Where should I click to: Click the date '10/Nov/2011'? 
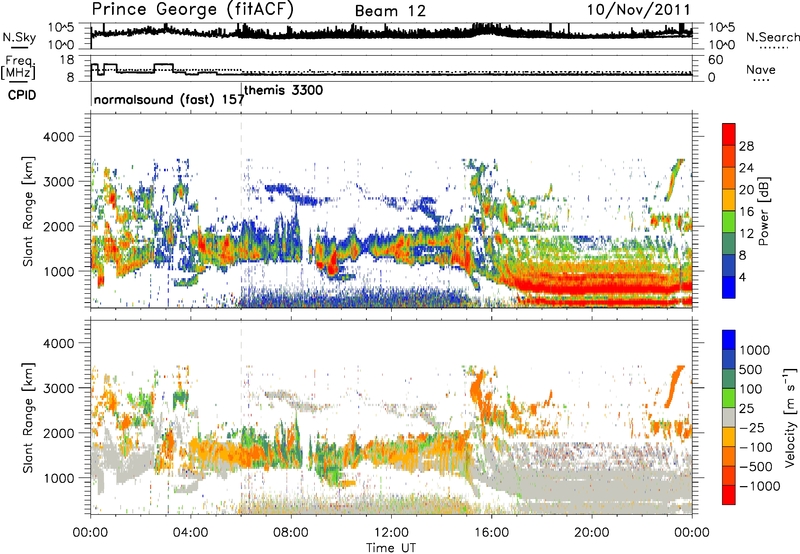tap(638, 10)
